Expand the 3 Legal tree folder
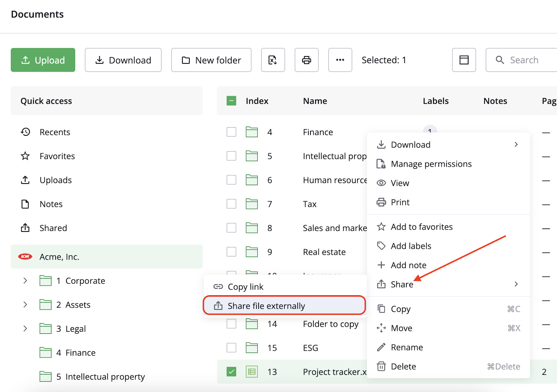The image size is (557, 392). [x=25, y=329]
